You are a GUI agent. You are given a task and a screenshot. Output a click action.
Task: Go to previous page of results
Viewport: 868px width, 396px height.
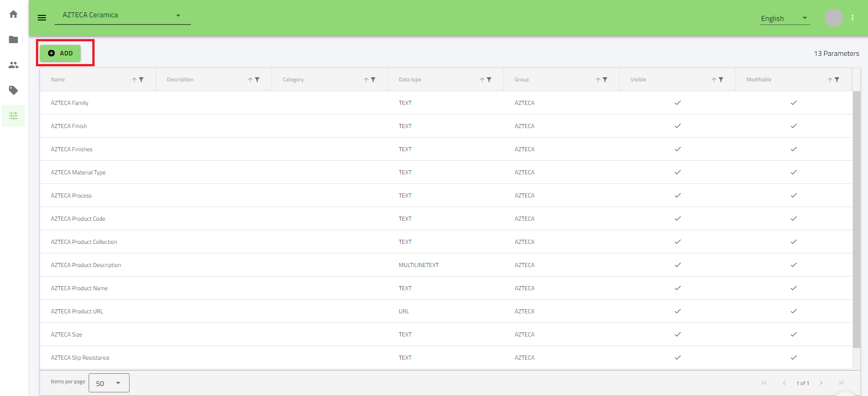point(784,383)
